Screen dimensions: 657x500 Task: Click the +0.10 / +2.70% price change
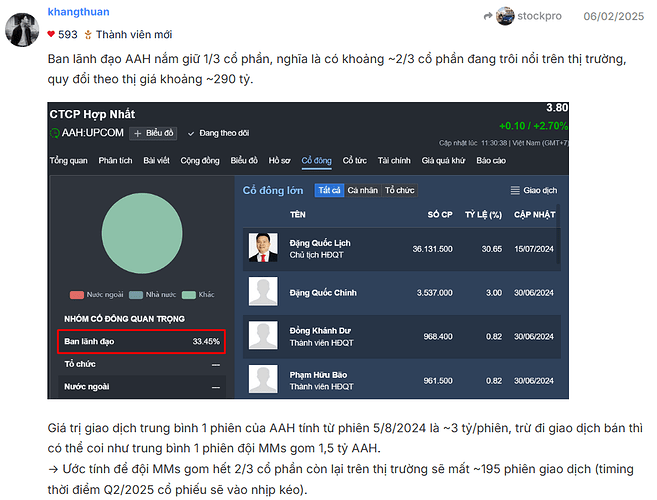533,126
